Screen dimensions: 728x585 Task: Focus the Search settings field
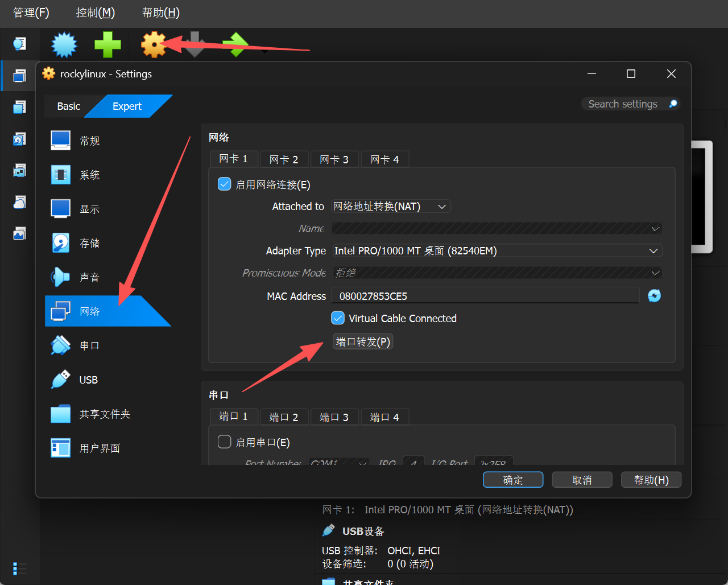pyautogui.click(x=631, y=104)
